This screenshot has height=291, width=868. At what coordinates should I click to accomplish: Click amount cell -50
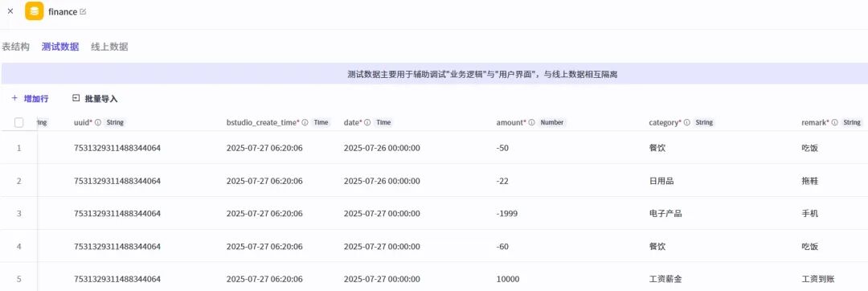pos(502,148)
